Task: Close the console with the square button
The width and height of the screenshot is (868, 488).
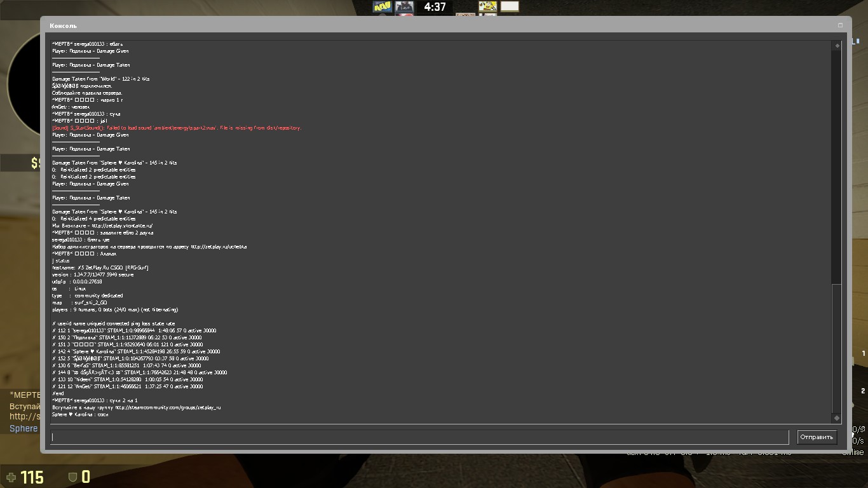Action: (x=840, y=25)
